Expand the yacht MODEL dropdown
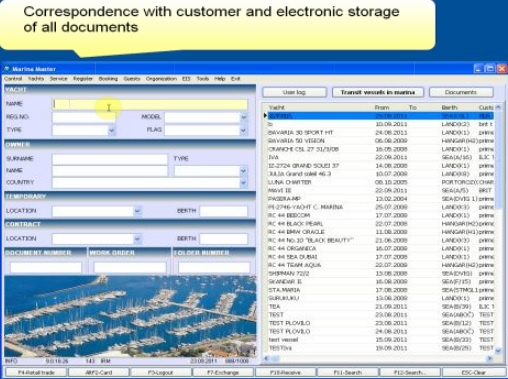 click(244, 117)
